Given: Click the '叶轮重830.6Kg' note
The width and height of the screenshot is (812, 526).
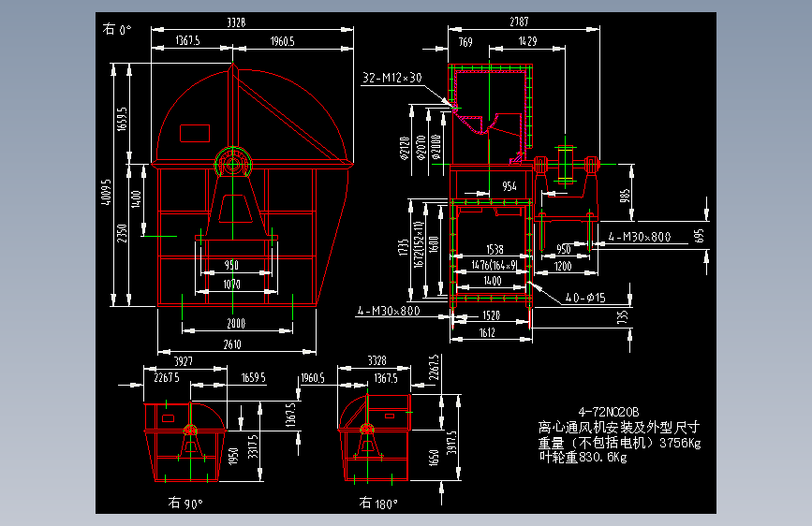Looking at the screenshot, I should (583, 457).
